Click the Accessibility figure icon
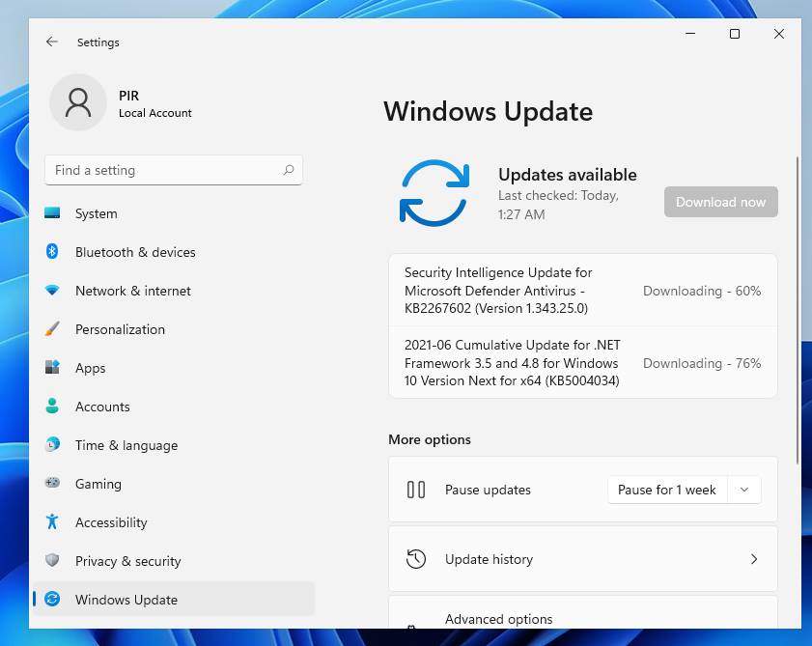The height and width of the screenshot is (646, 812). click(x=52, y=521)
